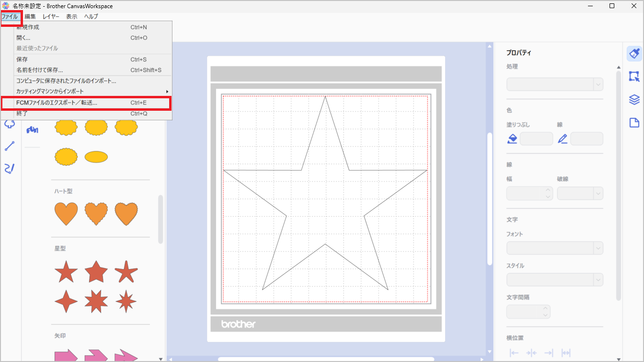The image size is (644, 362).
Task: Select the freehand curve drawing tool
Action: coord(10,168)
